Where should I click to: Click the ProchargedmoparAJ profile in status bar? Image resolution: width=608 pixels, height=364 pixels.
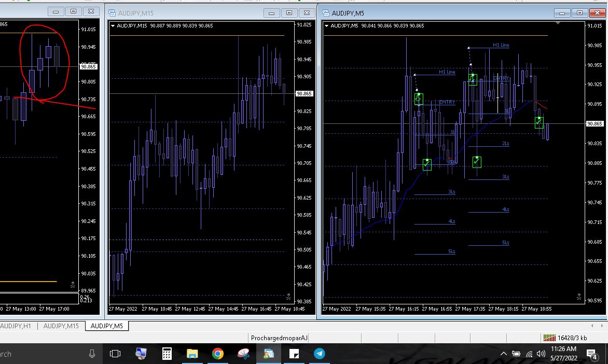(279, 338)
